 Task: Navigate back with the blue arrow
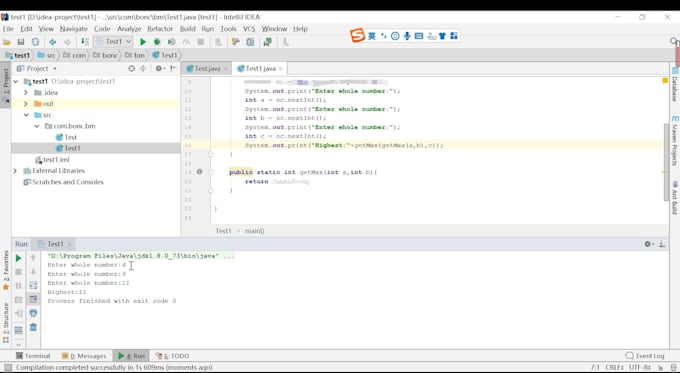(52, 42)
